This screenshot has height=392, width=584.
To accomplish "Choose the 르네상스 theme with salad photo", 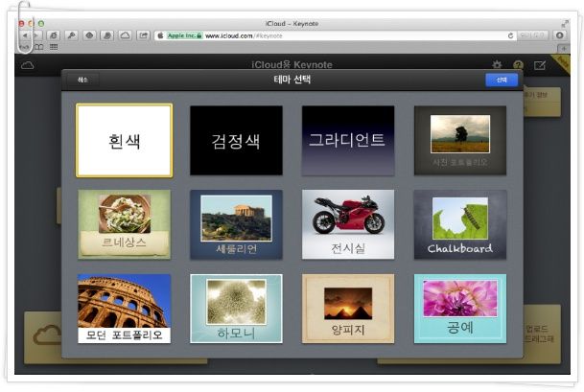I will tap(124, 224).
